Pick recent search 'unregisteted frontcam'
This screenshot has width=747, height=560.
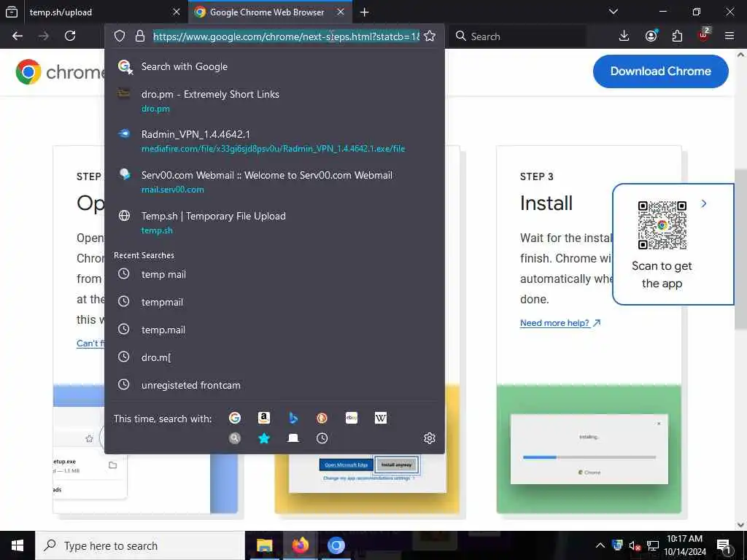tap(274, 385)
